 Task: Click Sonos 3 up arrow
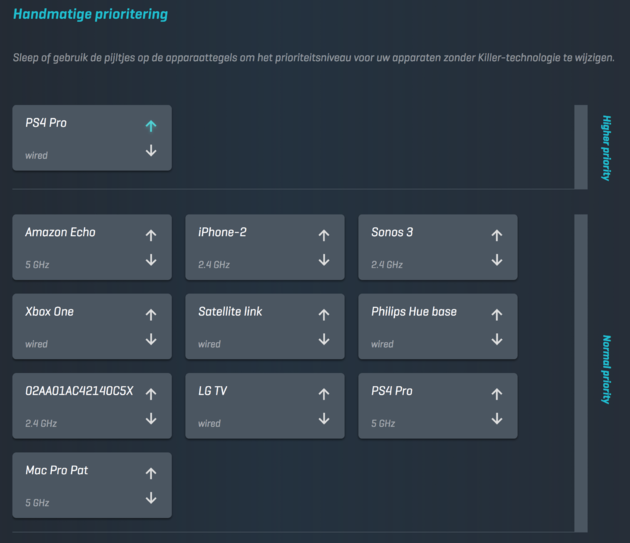[x=497, y=236]
